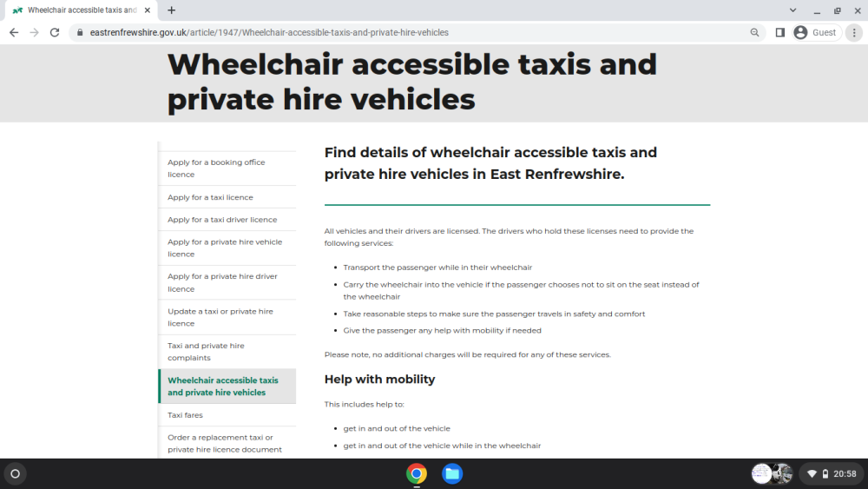Open status tray showing time 20:58

point(832,473)
